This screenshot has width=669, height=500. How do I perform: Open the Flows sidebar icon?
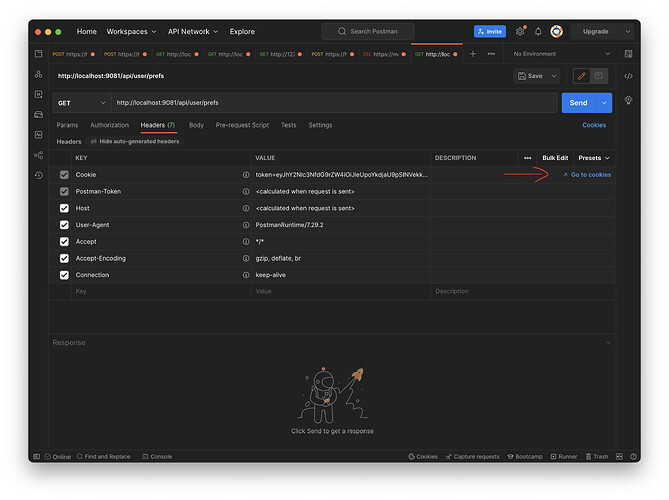pos(38,155)
